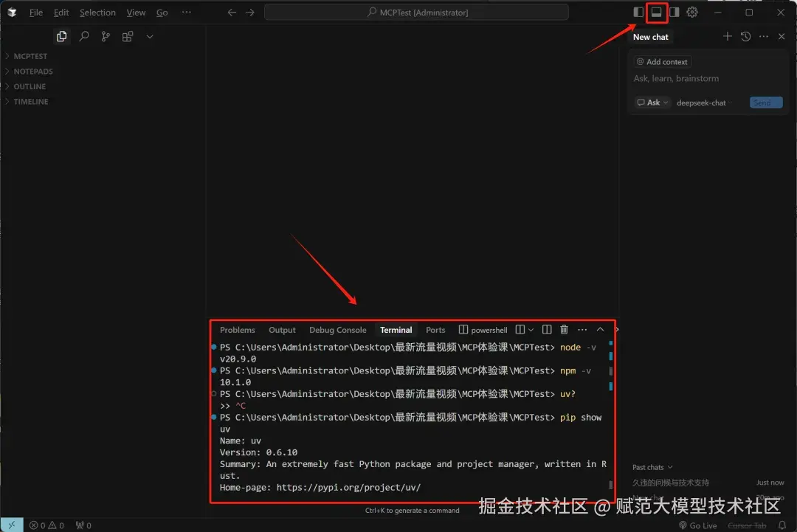Open the Explorer view icon

(x=61, y=37)
